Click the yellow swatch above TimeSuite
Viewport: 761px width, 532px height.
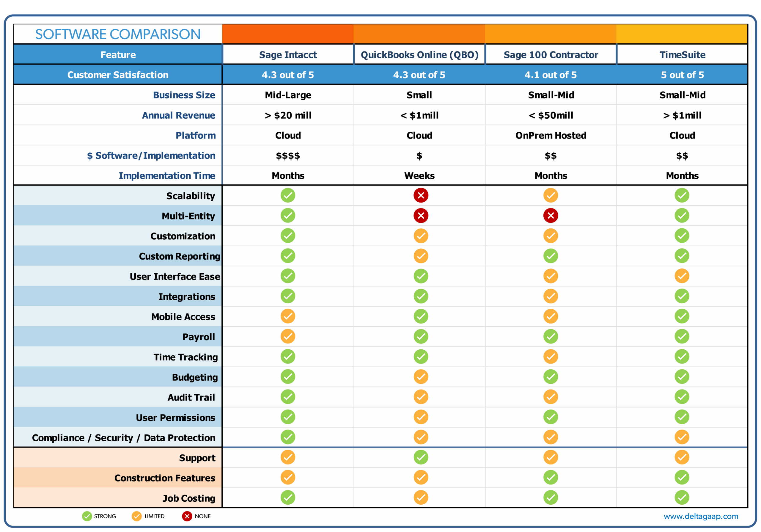click(682, 34)
